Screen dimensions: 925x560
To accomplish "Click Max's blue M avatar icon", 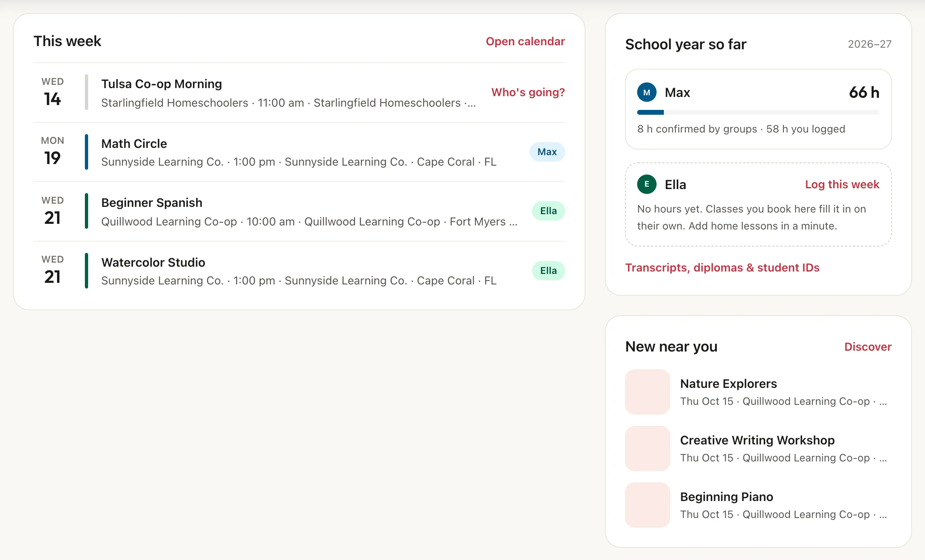I will pos(647,93).
